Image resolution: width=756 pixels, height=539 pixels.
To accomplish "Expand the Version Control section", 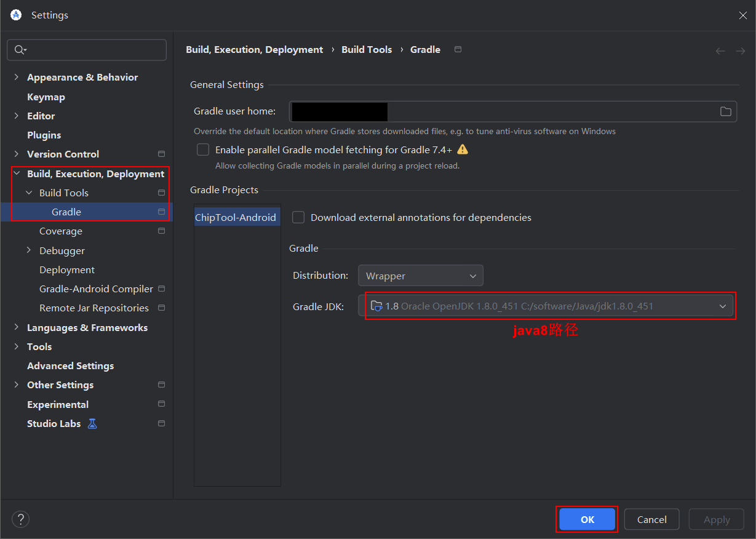I will pos(17,154).
